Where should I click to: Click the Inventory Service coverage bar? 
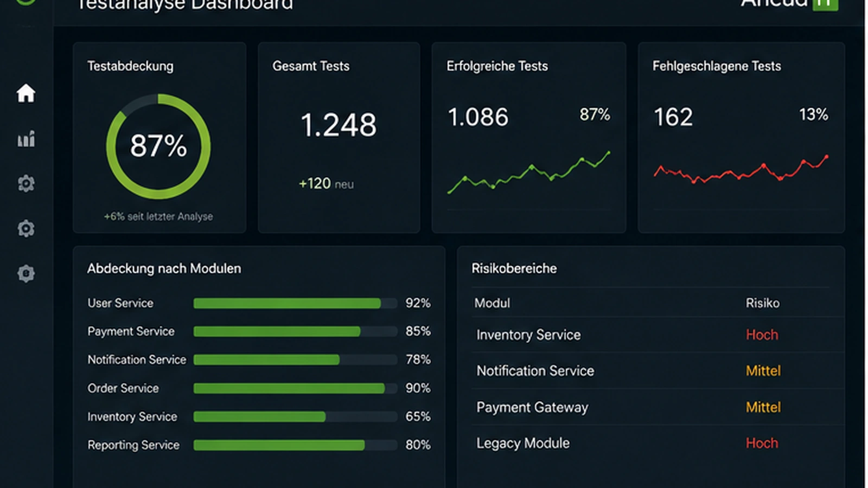[x=295, y=416]
